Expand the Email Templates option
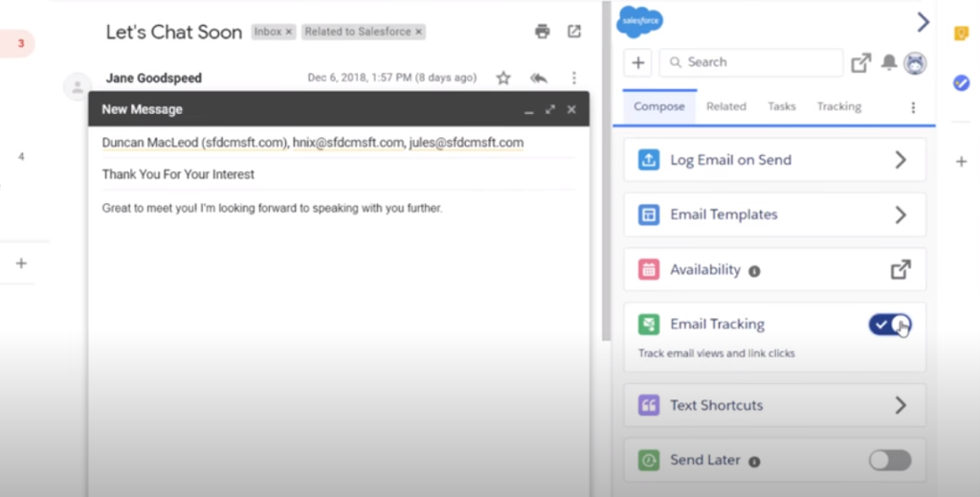This screenshot has width=980, height=497. pos(900,215)
